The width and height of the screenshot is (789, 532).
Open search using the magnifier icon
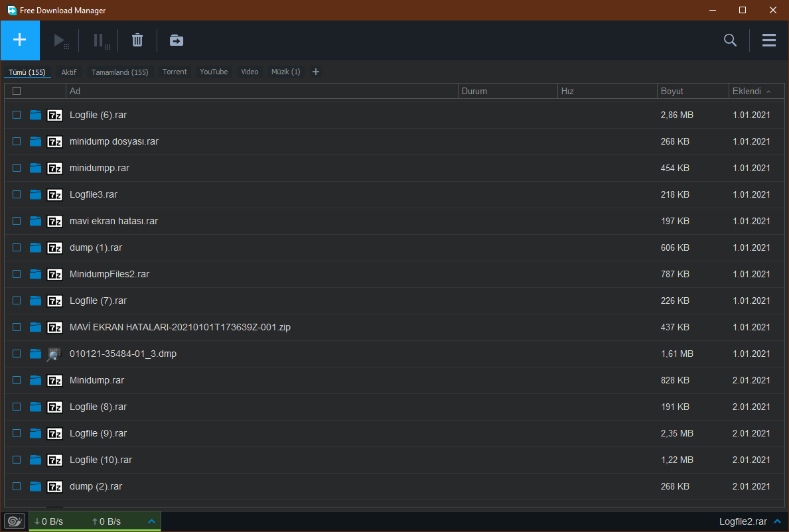coord(730,40)
